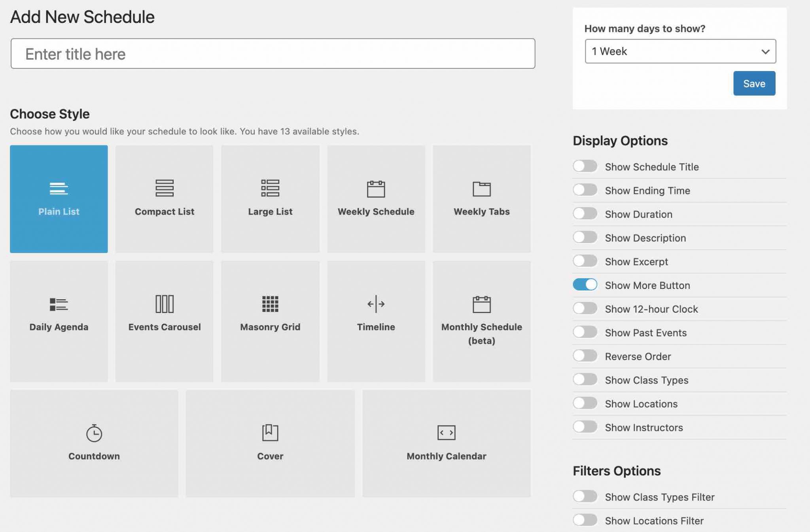Turn on Show 12-hour Clock
The height and width of the screenshot is (532, 810).
(585, 308)
